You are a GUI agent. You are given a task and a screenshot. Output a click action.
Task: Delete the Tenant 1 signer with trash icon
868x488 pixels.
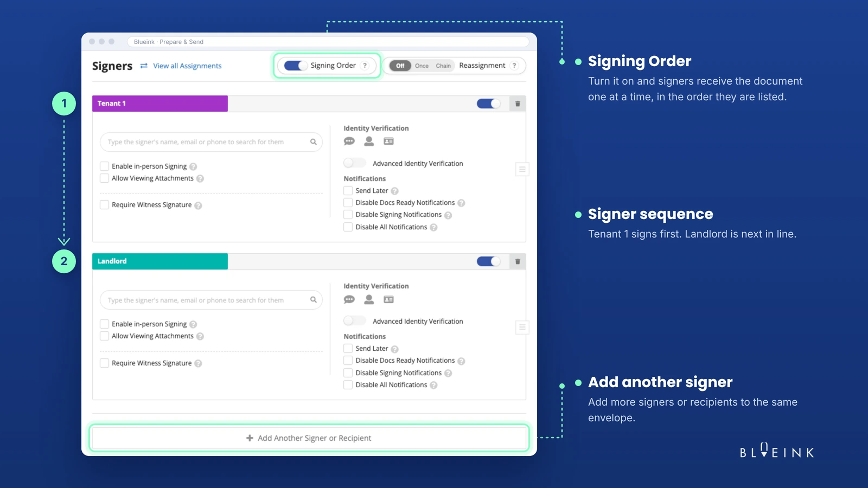518,104
